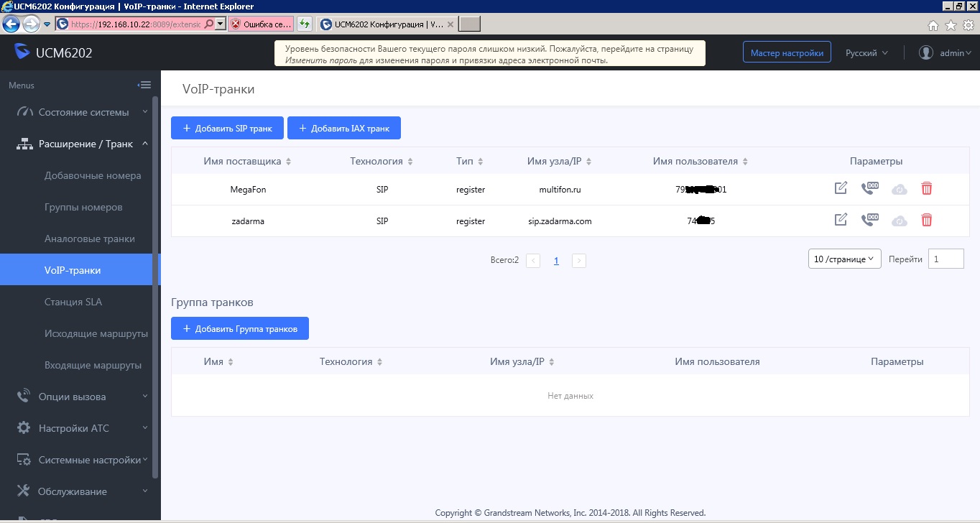Select the MegaFon provider name cell
980x523 pixels.
click(x=248, y=190)
